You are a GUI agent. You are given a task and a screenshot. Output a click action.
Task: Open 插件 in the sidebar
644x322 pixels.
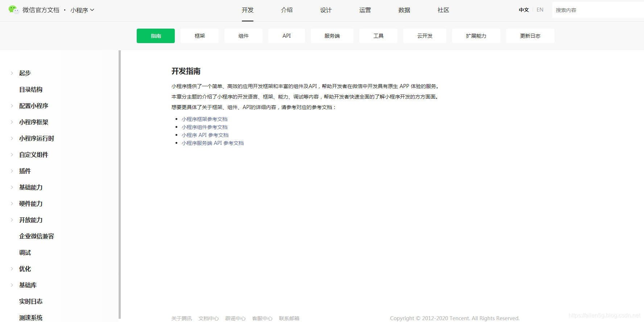25,171
